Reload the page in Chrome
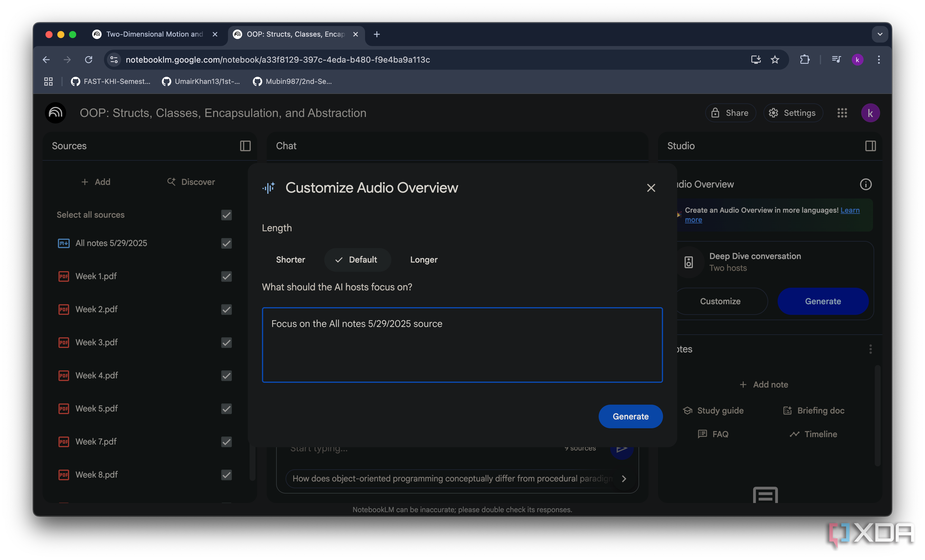Viewport: 925px width, 560px height. pyautogui.click(x=89, y=60)
